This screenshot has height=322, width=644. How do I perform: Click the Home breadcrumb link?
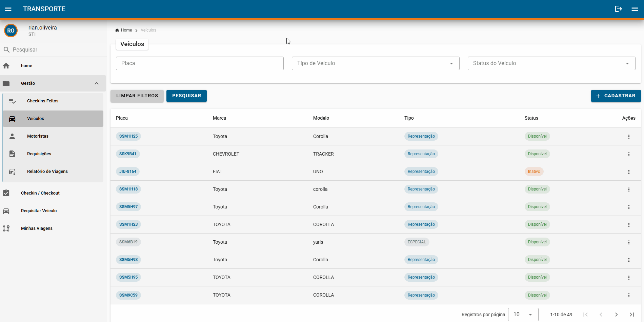click(x=126, y=30)
